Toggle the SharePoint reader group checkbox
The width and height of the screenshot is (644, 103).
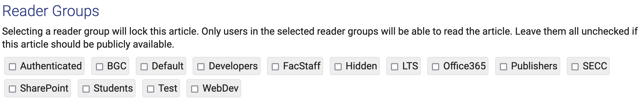pyautogui.click(x=12, y=89)
